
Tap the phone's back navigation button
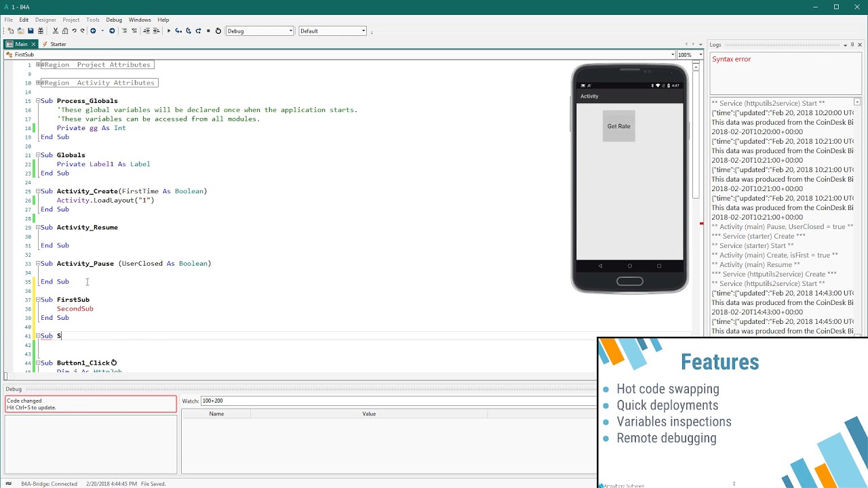(600, 266)
